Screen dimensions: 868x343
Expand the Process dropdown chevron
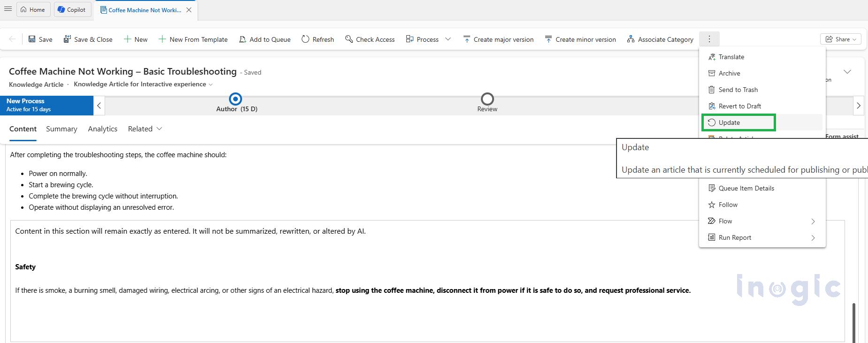(448, 39)
